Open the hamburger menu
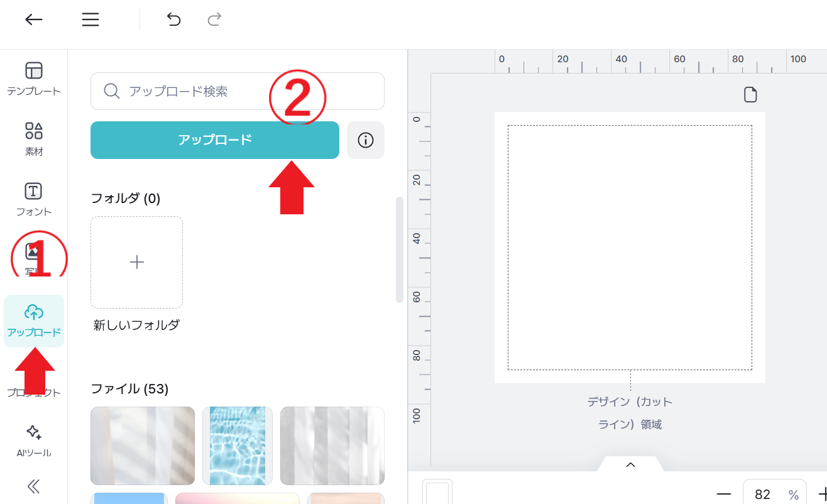This screenshot has width=827, height=504. click(90, 19)
